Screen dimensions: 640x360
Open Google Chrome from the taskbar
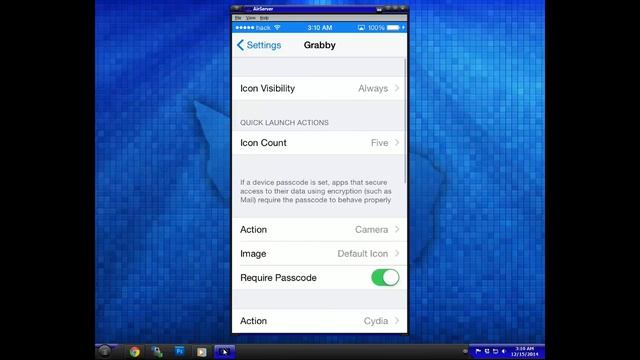[134, 351]
